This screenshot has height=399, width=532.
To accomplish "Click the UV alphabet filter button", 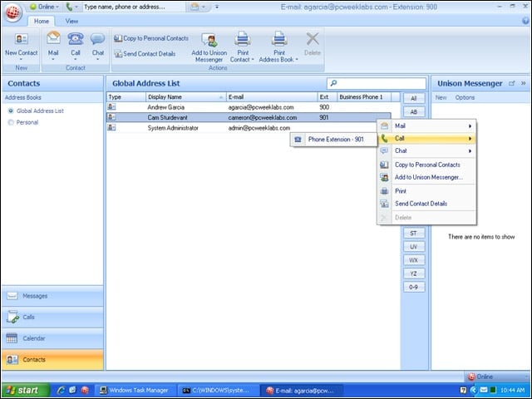I will click(x=414, y=247).
